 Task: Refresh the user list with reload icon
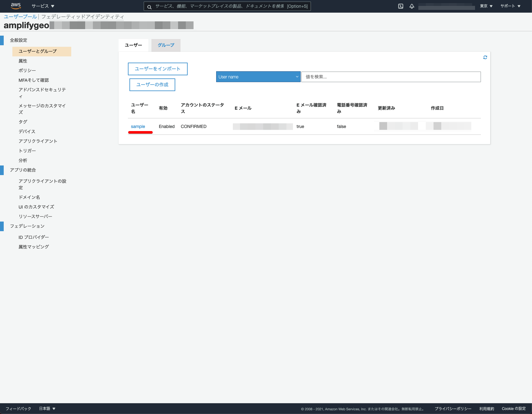coord(485,57)
